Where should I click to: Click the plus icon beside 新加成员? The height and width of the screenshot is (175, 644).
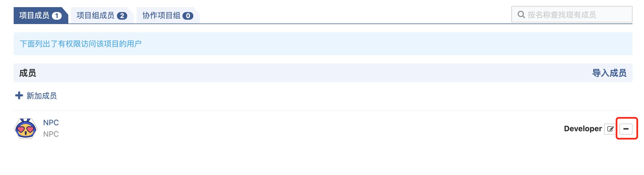(19, 95)
